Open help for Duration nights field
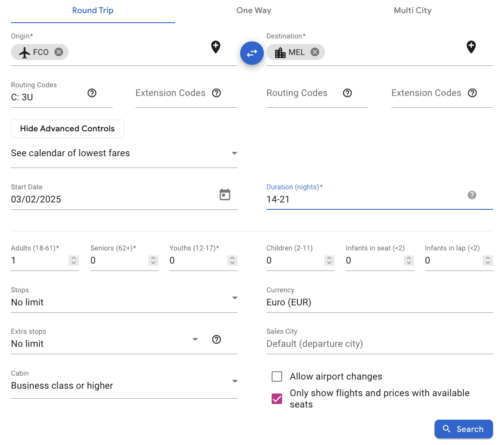504x445 pixels. point(472,195)
